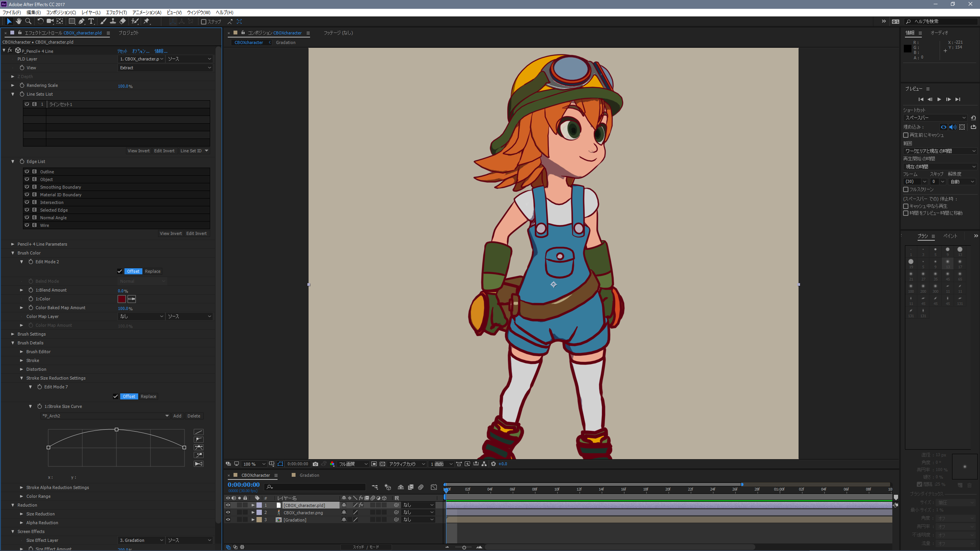The width and height of the screenshot is (980, 551).
Task: Click the 1:Color eyedropper icon
Action: 132,299
